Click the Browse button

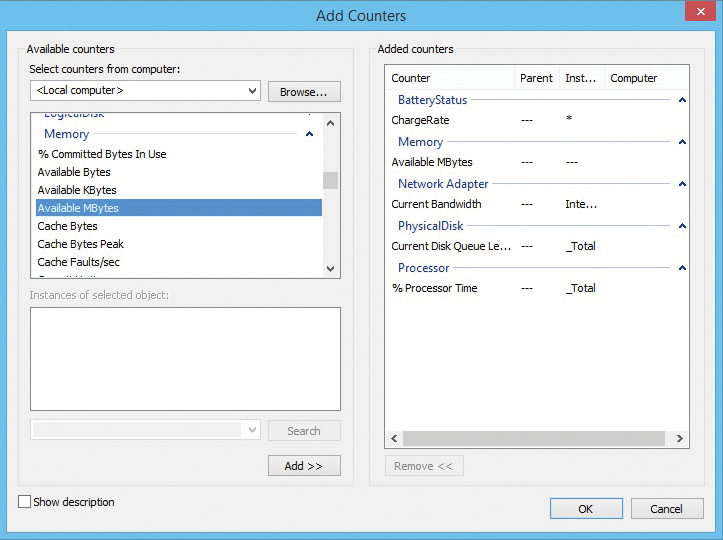coord(304,92)
